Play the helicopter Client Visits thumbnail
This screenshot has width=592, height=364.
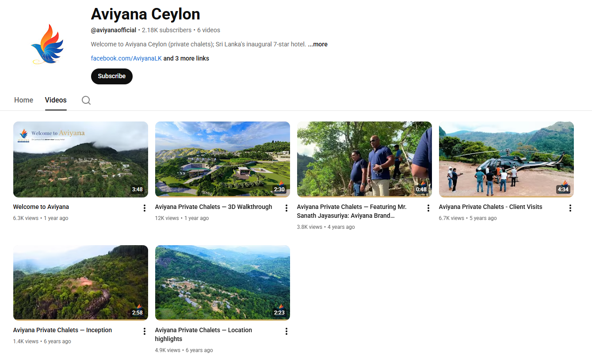(x=506, y=159)
